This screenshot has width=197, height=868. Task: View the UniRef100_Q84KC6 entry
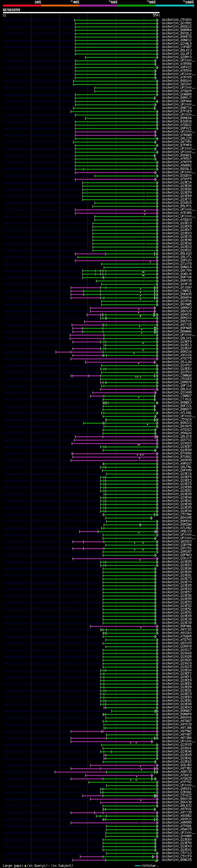point(176,314)
